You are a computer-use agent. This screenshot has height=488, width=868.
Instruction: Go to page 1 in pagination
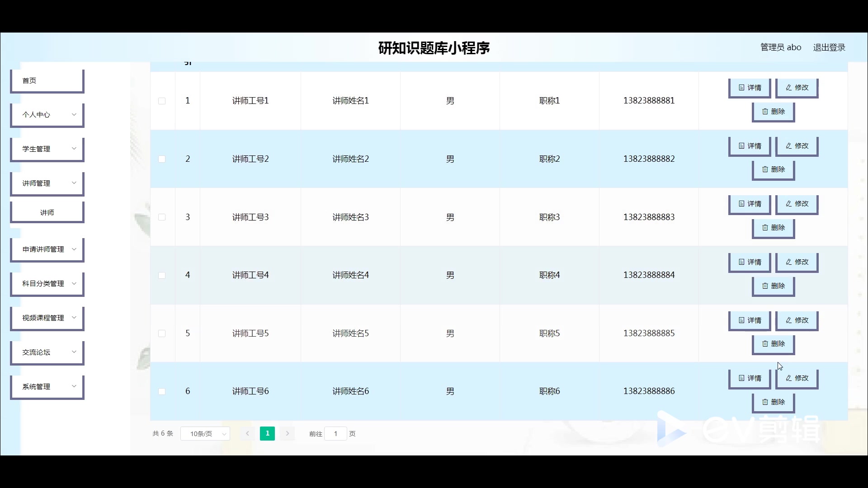pos(267,434)
